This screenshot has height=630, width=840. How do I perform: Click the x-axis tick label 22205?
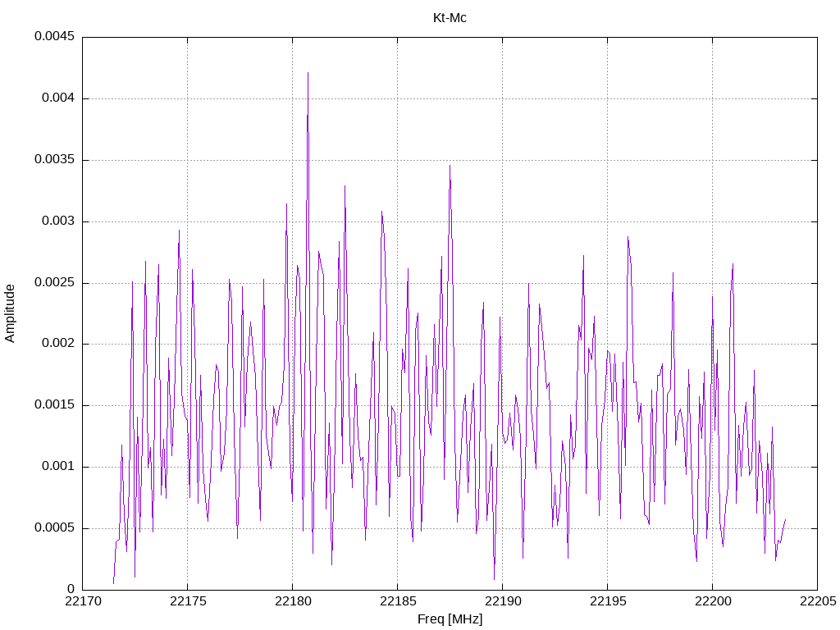pos(818,601)
